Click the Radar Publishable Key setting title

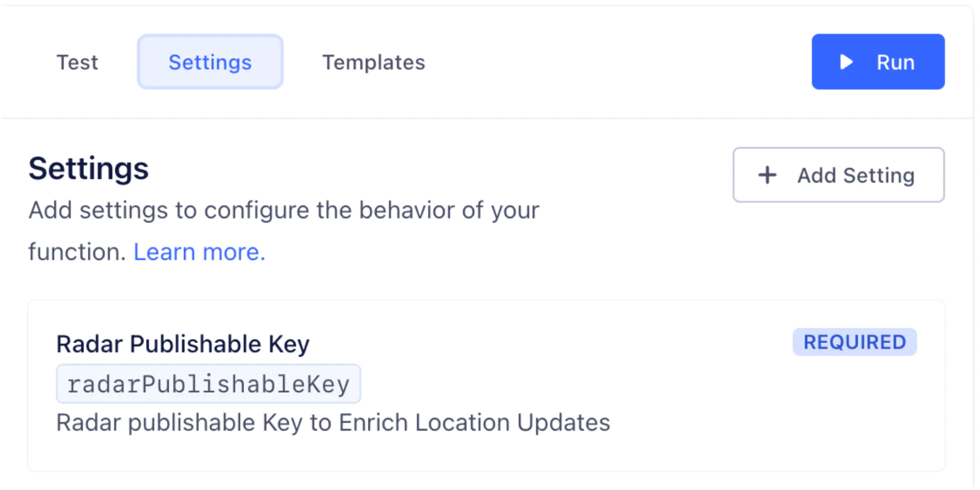point(183,344)
